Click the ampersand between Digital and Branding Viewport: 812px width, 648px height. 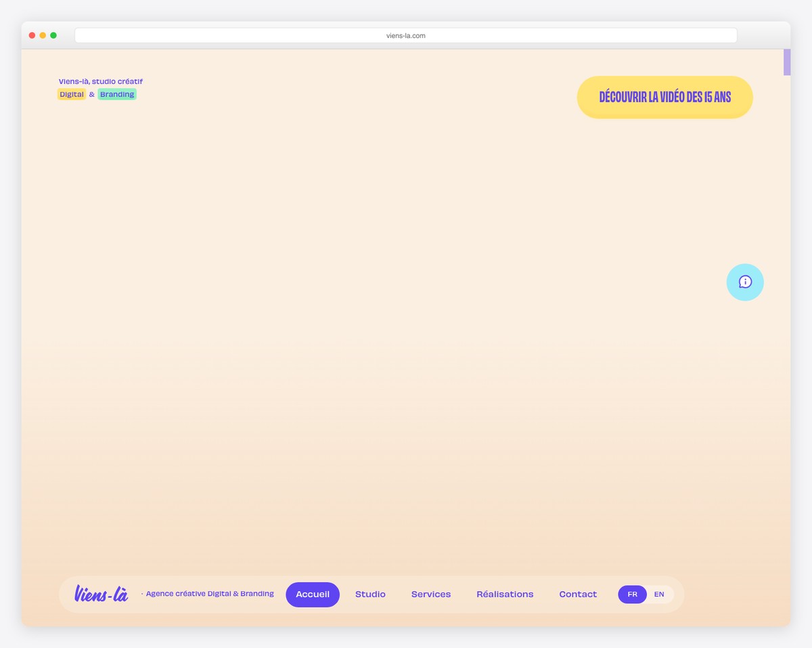[92, 94]
